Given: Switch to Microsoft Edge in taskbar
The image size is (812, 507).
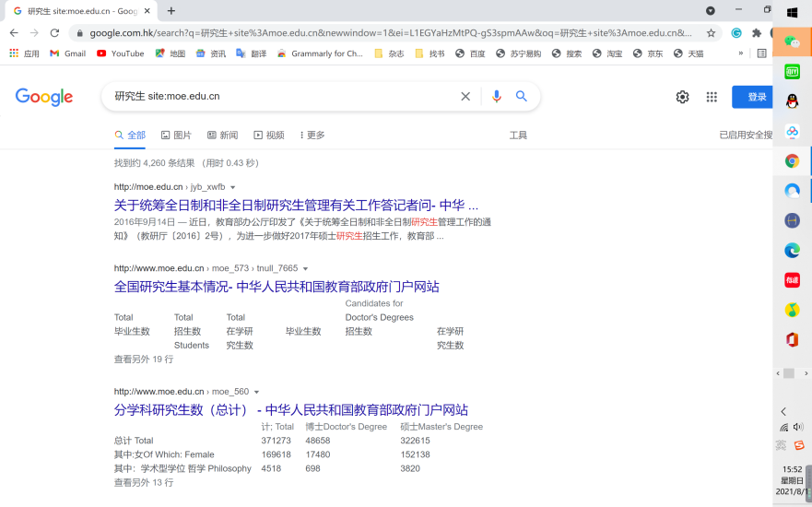Looking at the screenshot, I should [x=792, y=251].
